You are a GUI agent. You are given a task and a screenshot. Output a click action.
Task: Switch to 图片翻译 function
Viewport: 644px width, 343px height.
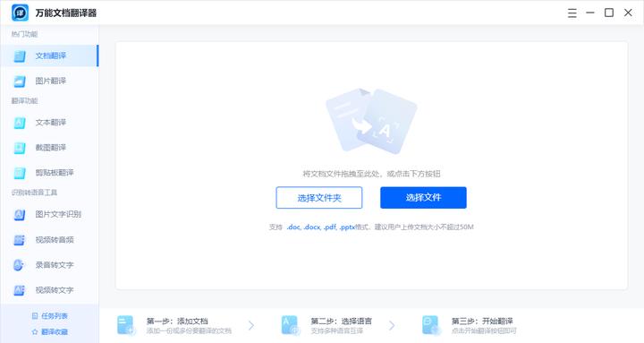pos(50,81)
